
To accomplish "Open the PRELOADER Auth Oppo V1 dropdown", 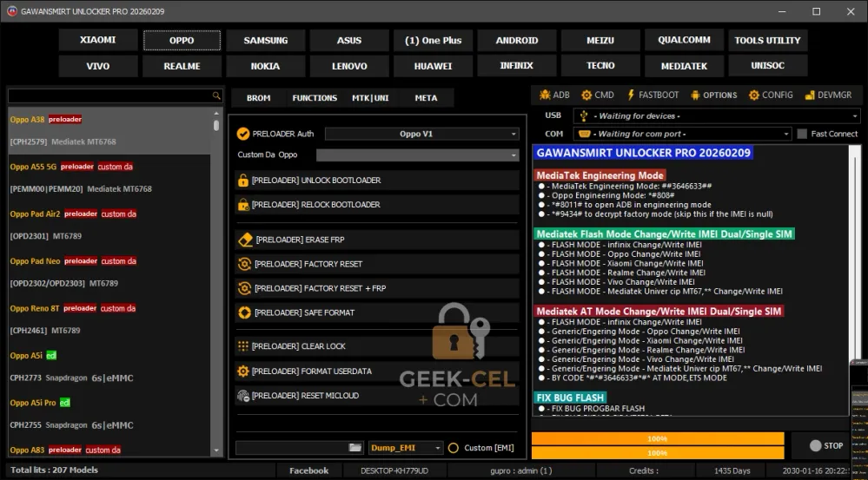I will click(421, 134).
